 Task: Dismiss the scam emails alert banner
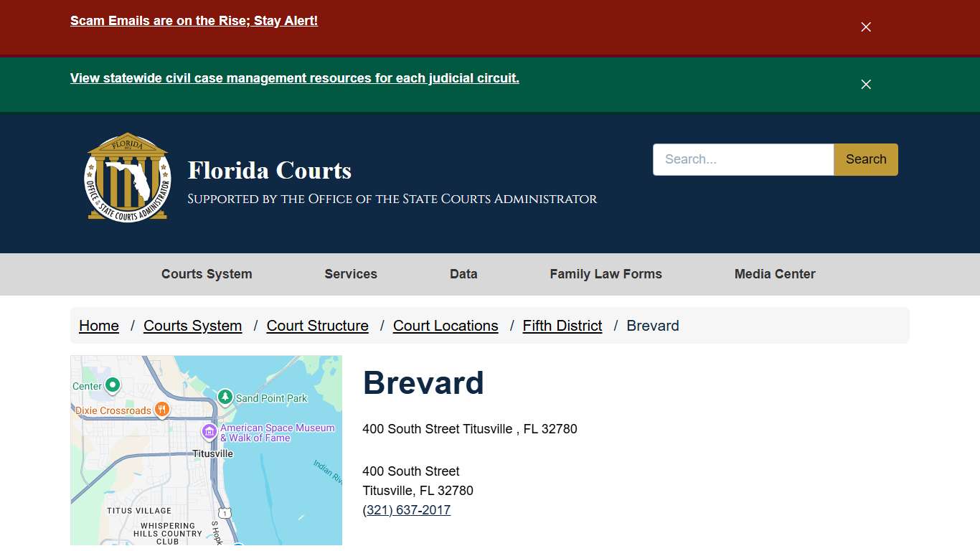click(x=865, y=27)
